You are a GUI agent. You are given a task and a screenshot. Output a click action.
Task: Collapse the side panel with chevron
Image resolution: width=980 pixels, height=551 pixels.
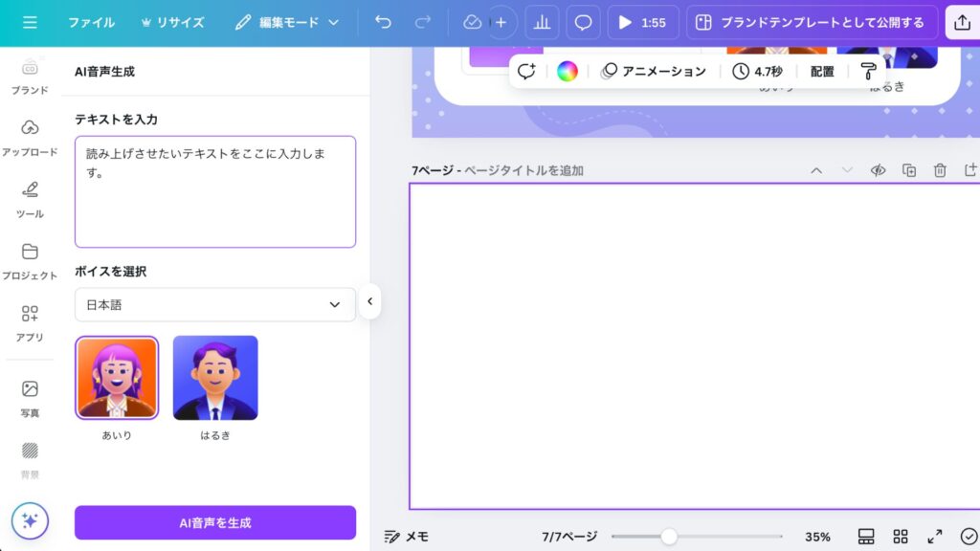370,301
